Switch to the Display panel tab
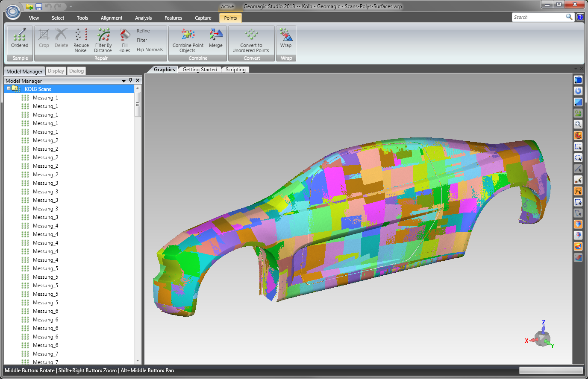 click(x=56, y=71)
